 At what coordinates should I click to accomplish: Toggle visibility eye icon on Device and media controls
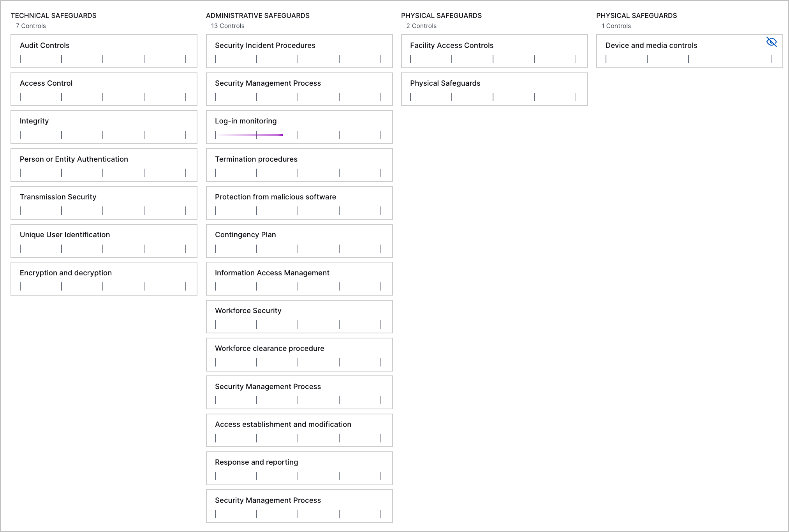click(x=771, y=42)
